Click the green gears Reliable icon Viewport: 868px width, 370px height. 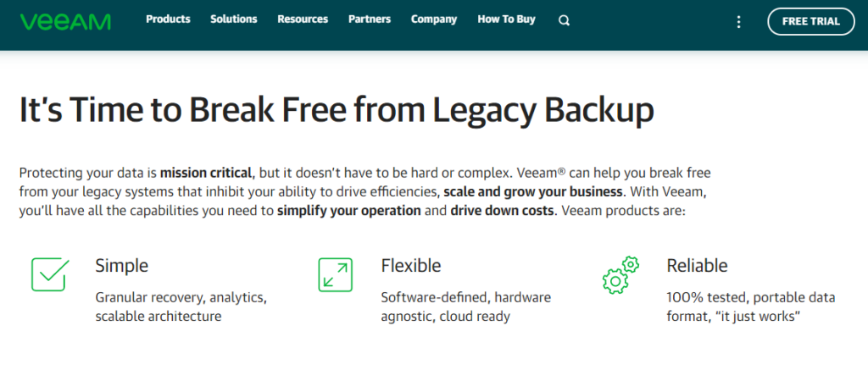pos(620,275)
